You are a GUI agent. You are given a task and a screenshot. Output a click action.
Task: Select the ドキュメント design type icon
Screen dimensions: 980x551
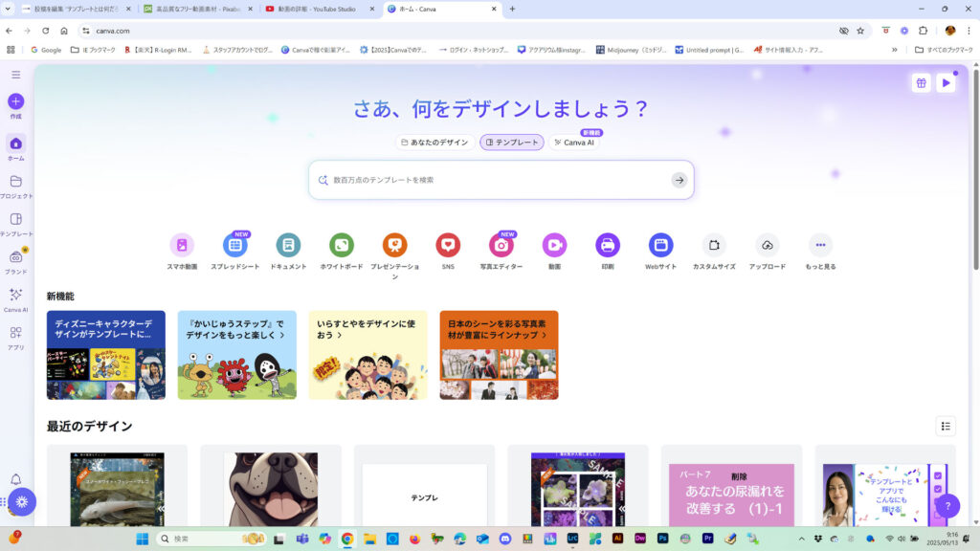tap(288, 245)
